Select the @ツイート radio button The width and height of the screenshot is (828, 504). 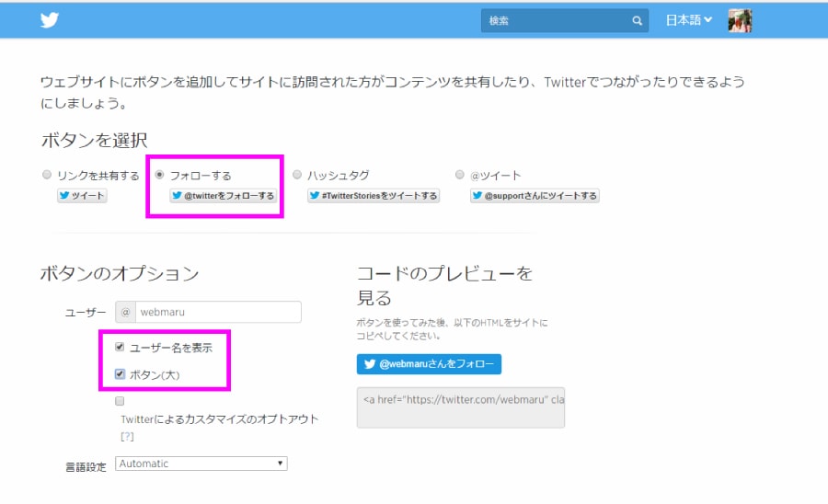click(460, 175)
